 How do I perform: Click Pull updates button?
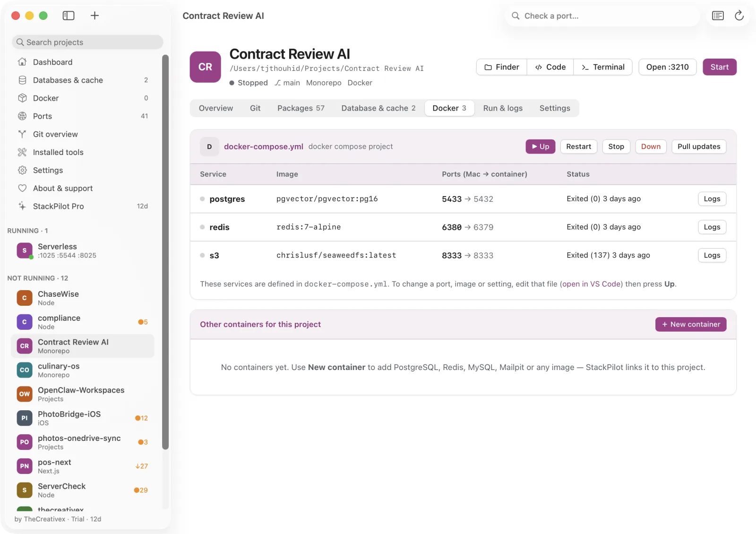point(699,146)
